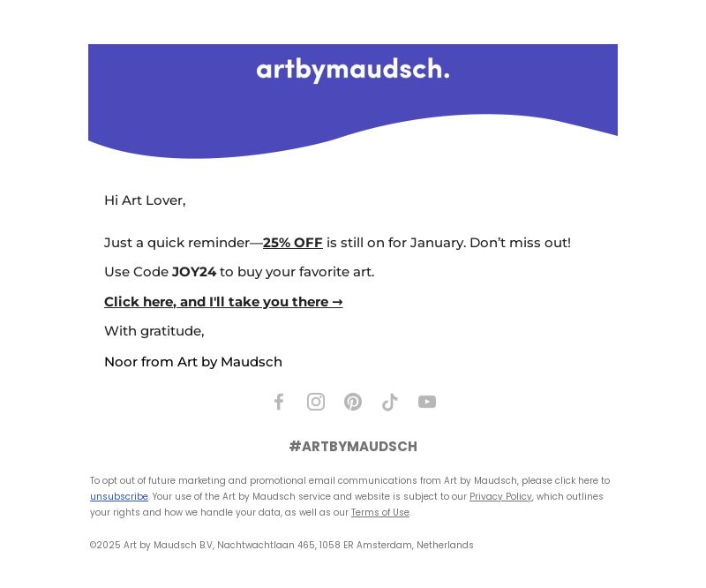Image resolution: width=706 pixels, height=588 pixels.
Task: Open the YouTube social icon
Action: tap(427, 402)
